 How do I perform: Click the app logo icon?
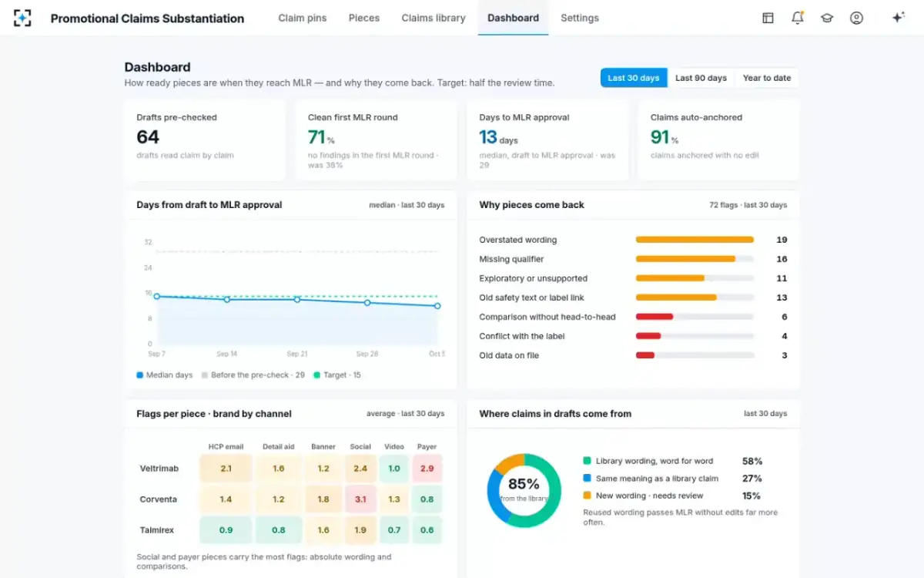click(22, 18)
